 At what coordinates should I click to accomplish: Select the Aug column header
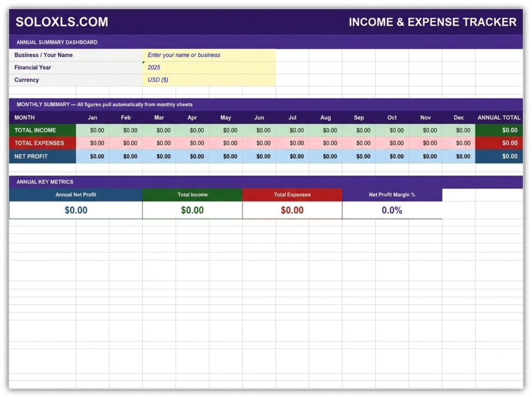[325, 117]
